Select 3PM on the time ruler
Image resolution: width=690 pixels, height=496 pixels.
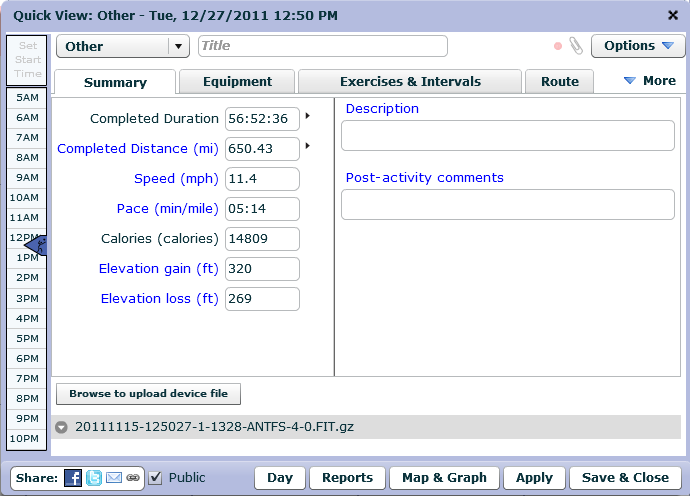27,299
